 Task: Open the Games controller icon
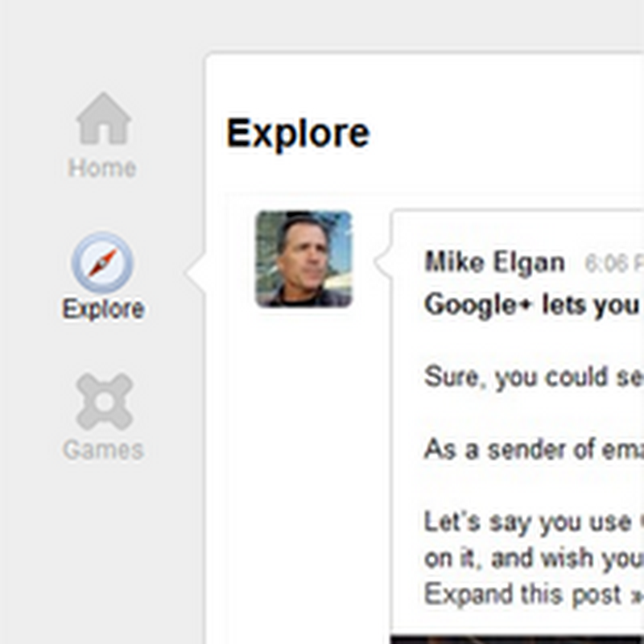(103, 401)
